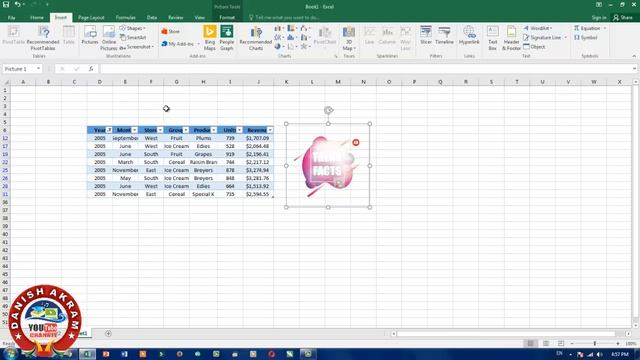Click the Insert Function fx button
This screenshot has width=640, height=360.
[91, 69]
